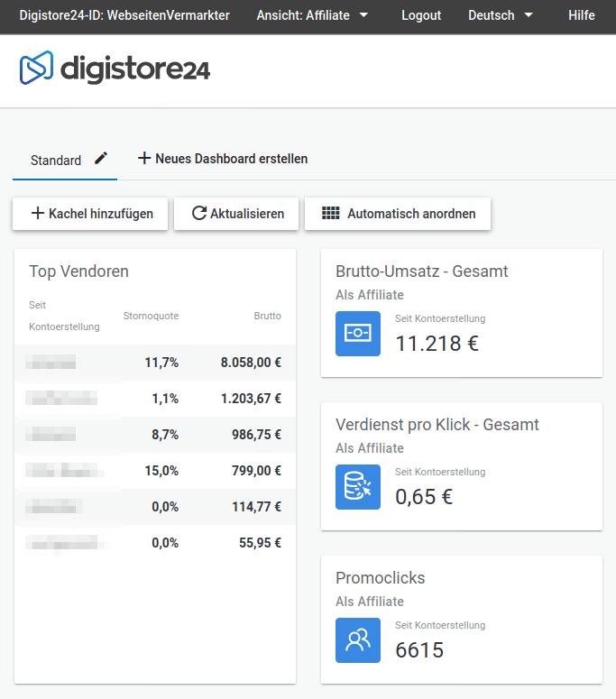Screen dimensions: 616x699
Task: Click the Top Vendoren tile title
Action: pos(78,271)
